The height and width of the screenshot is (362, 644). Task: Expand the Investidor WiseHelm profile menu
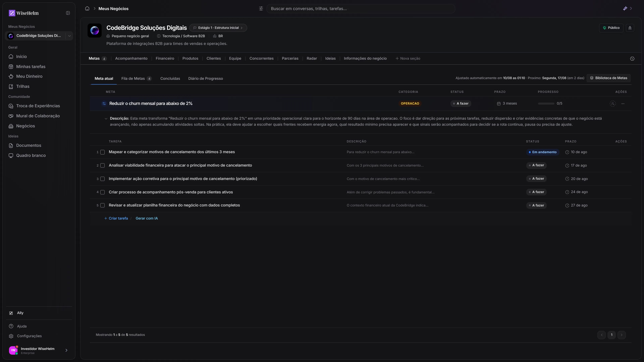click(x=66, y=350)
